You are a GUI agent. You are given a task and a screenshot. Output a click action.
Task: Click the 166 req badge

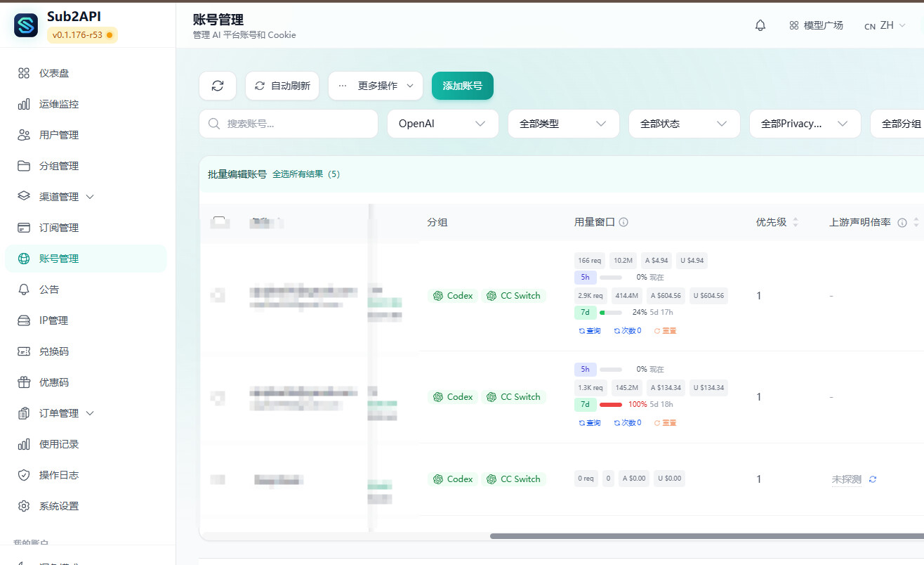click(x=590, y=261)
